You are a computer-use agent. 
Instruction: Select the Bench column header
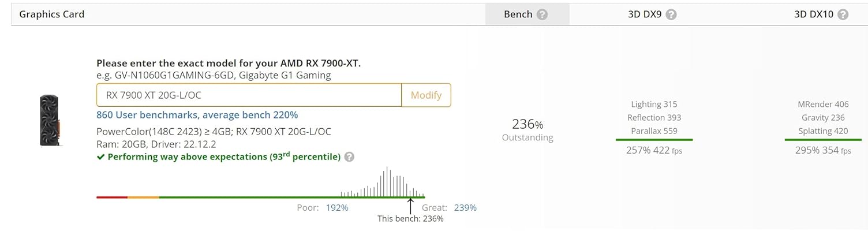(518, 14)
